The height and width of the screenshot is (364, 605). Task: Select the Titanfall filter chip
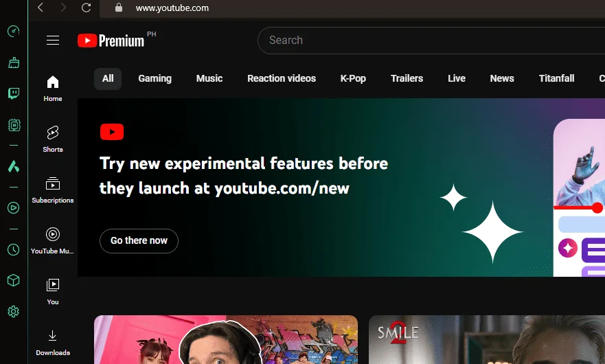(556, 79)
